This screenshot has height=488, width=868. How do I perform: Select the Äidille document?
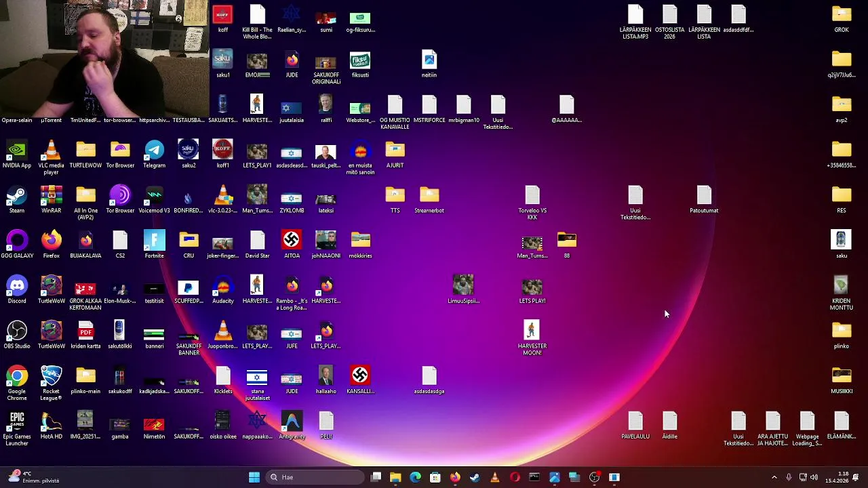[x=669, y=426]
